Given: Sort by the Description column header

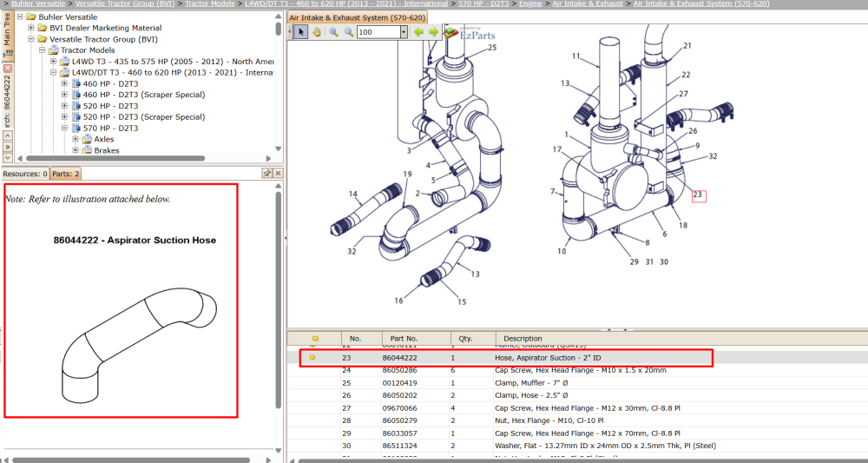Looking at the screenshot, I should [681, 339].
